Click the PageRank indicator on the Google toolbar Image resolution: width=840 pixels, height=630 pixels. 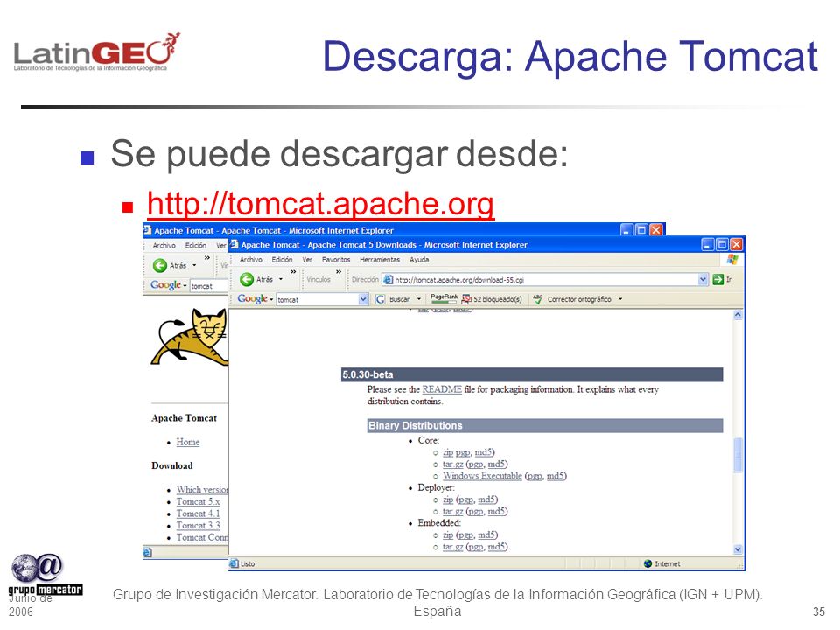coord(444,299)
